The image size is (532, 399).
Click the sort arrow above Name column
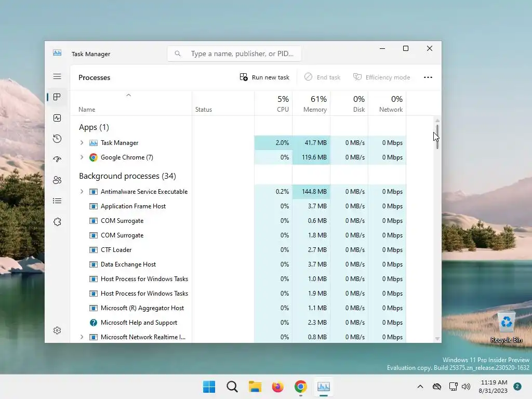(129, 96)
